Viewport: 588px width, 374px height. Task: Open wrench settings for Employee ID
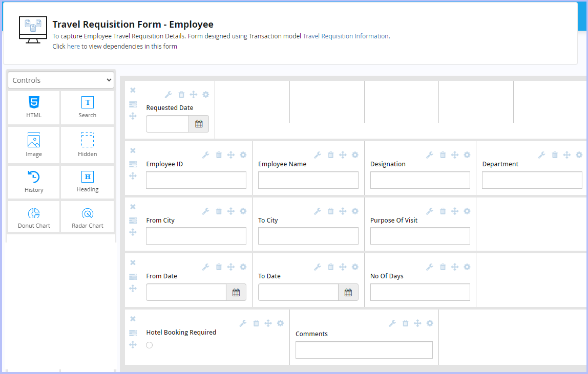pos(205,155)
